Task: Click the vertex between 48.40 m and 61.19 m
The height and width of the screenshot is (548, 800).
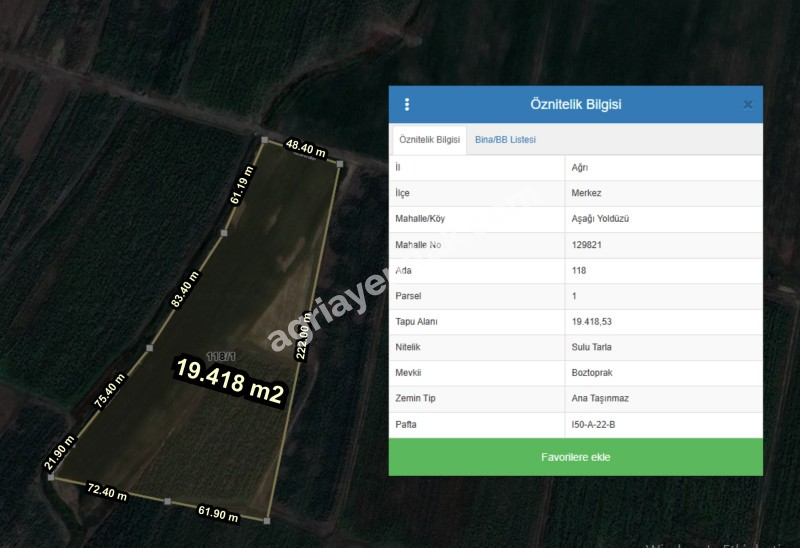Action: [x=264, y=141]
